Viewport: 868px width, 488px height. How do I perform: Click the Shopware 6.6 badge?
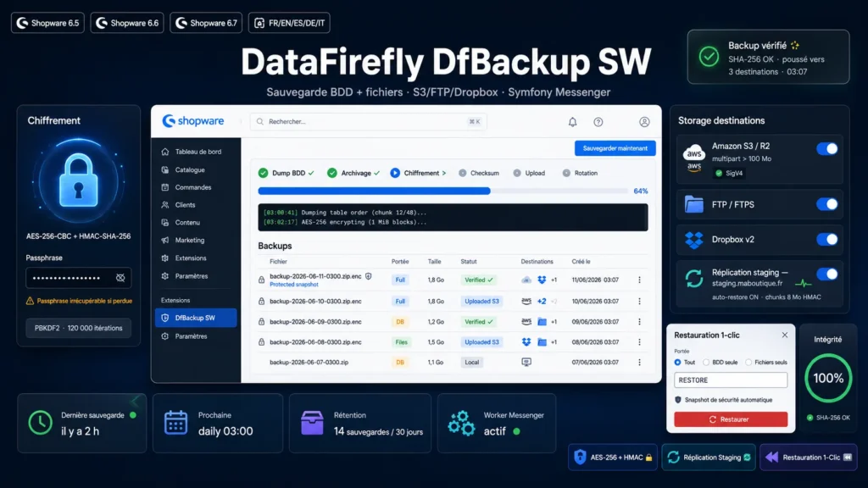(x=127, y=23)
